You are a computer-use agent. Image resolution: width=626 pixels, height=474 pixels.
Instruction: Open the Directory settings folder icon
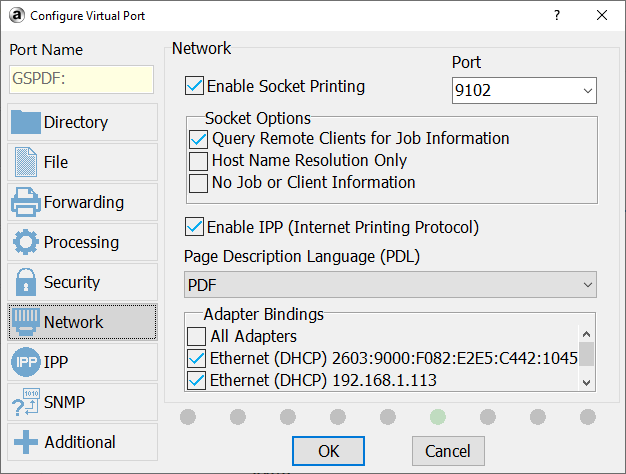[26, 122]
